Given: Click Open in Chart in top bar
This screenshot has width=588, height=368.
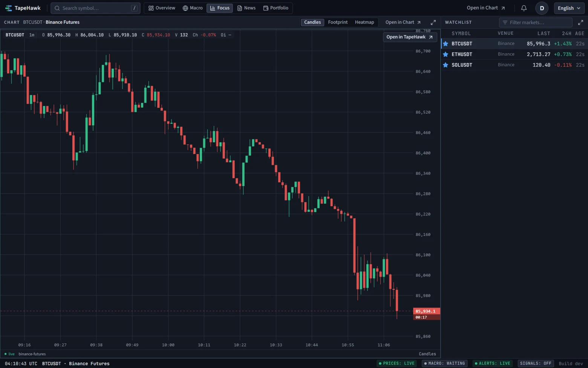Looking at the screenshot, I should pyautogui.click(x=486, y=8).
